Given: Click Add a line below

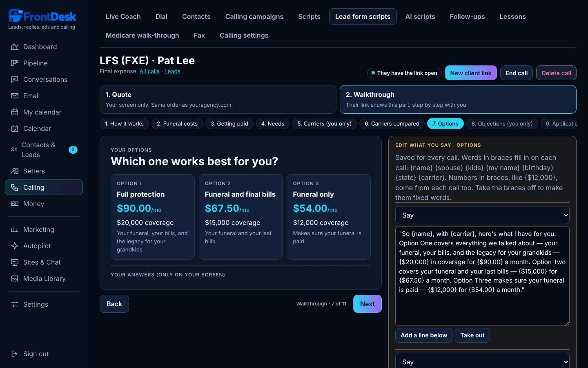Looking at the screenshot, I should (424, 335).
